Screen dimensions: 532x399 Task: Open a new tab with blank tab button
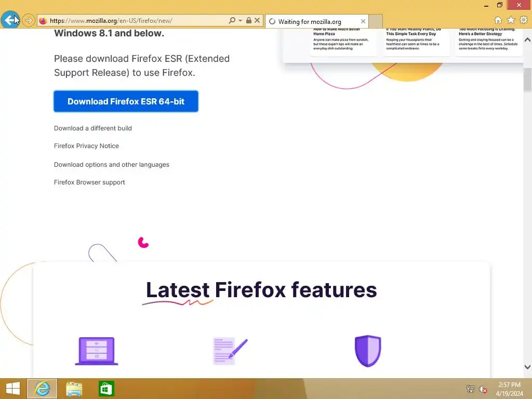pyautogui.click(x=376, y=21)
